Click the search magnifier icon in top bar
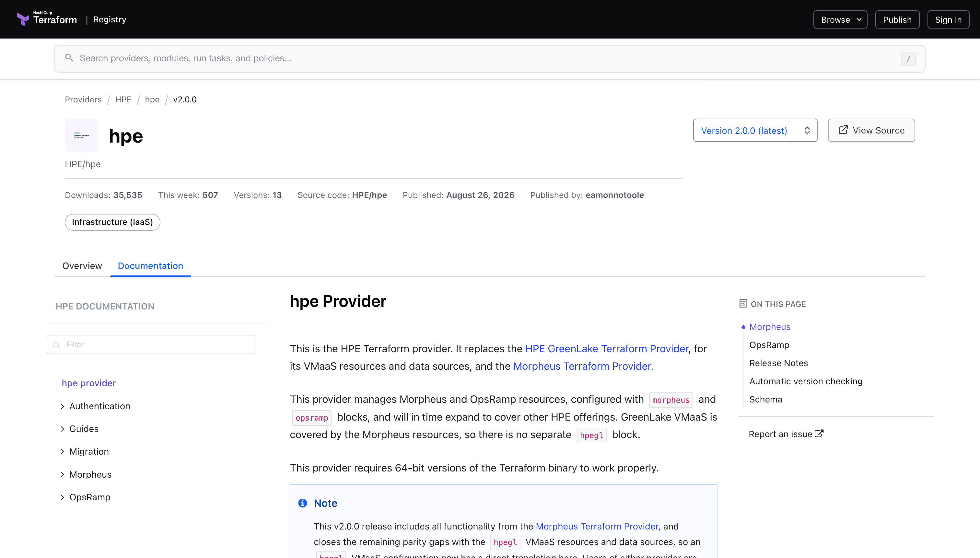This screenshot has width=980, height=558. [69, 58]
